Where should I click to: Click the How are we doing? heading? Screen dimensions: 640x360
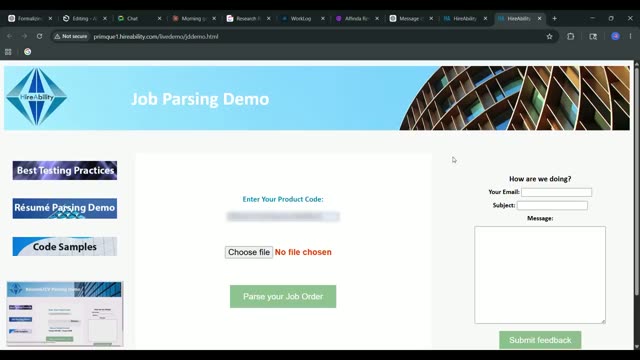pos(540,179)
